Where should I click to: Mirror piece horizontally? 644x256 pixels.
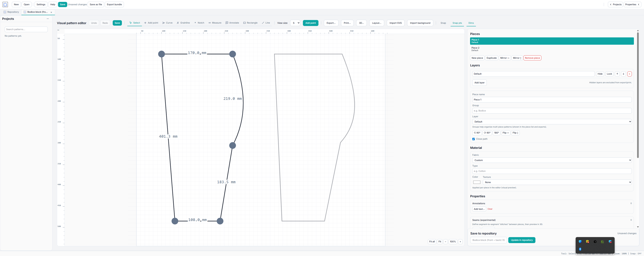[x=505, y=58]
